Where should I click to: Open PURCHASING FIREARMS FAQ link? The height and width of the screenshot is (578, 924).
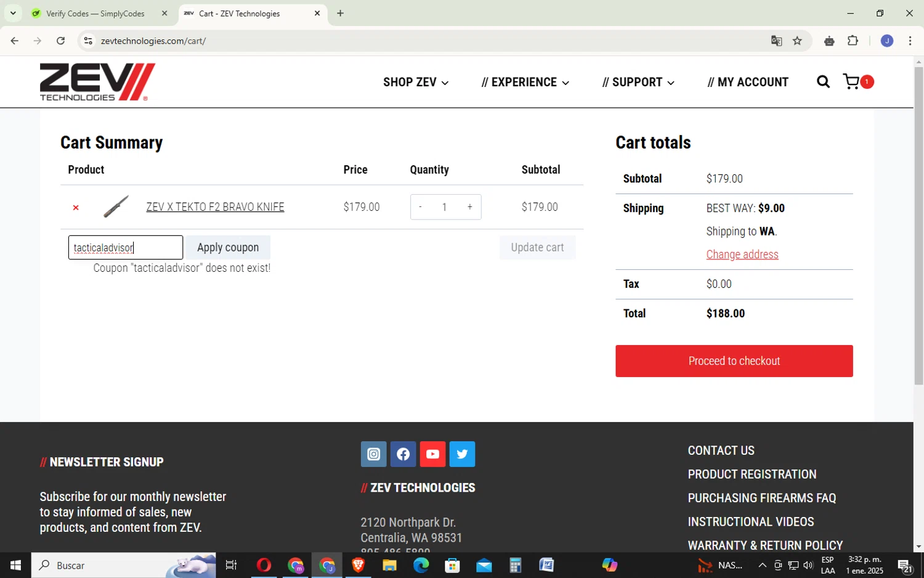762,498
